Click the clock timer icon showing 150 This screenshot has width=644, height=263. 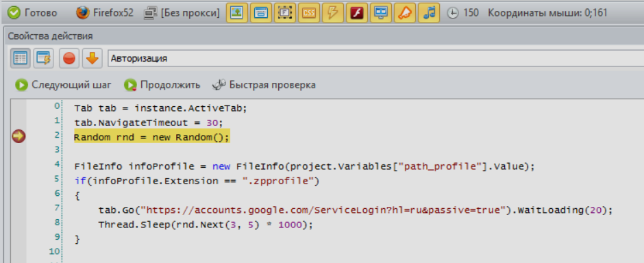(452, 13)
